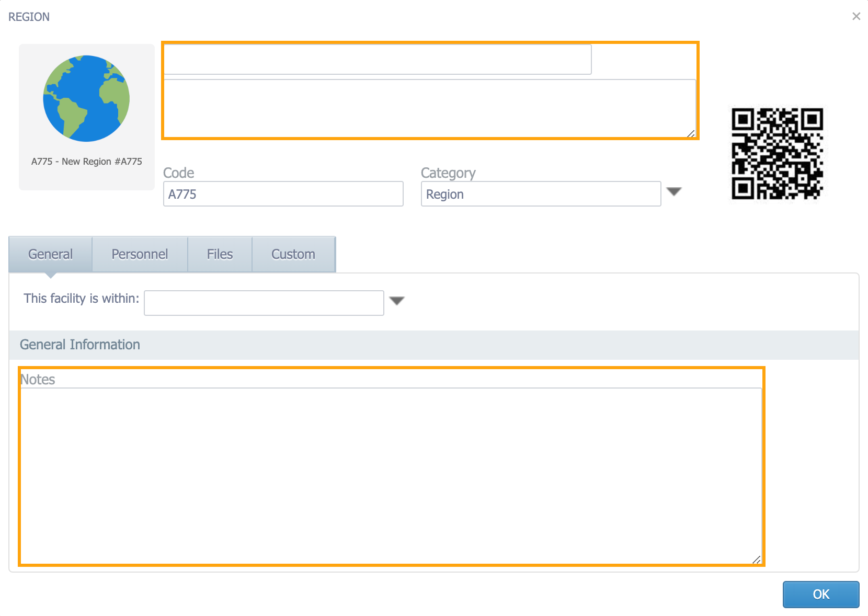Click the QR code image

click(x=777, y=154)
